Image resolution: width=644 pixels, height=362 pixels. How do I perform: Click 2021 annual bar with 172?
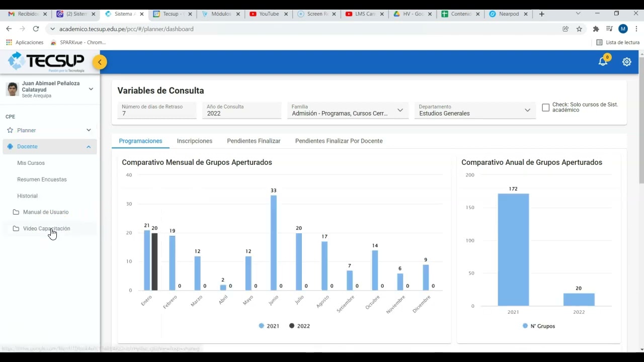[x=513, y=250]
